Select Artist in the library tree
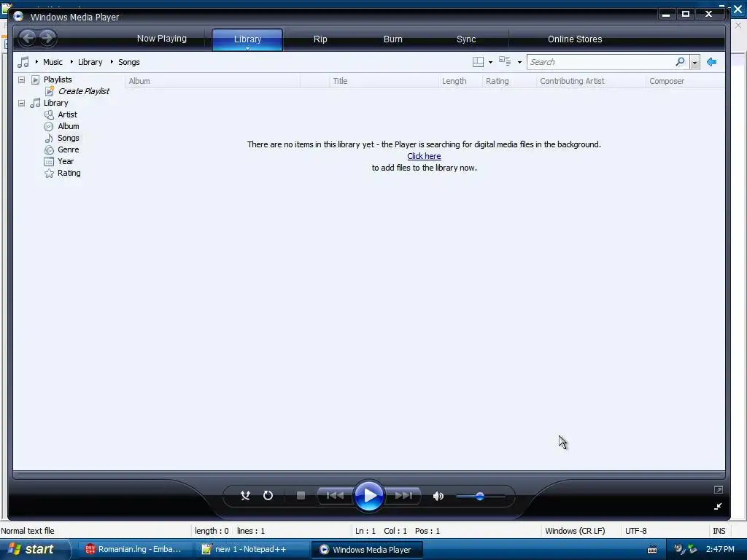 pyautogui.click(x=67, y=114)
